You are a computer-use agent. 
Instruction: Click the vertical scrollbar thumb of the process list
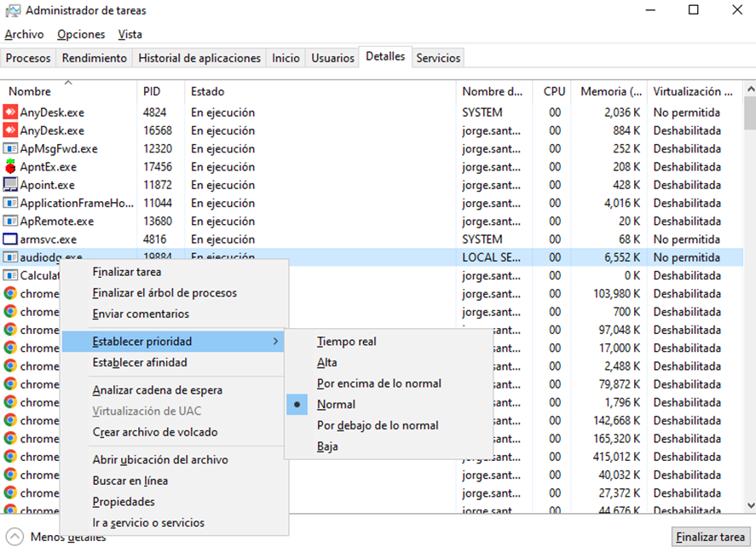pos(750,113)
